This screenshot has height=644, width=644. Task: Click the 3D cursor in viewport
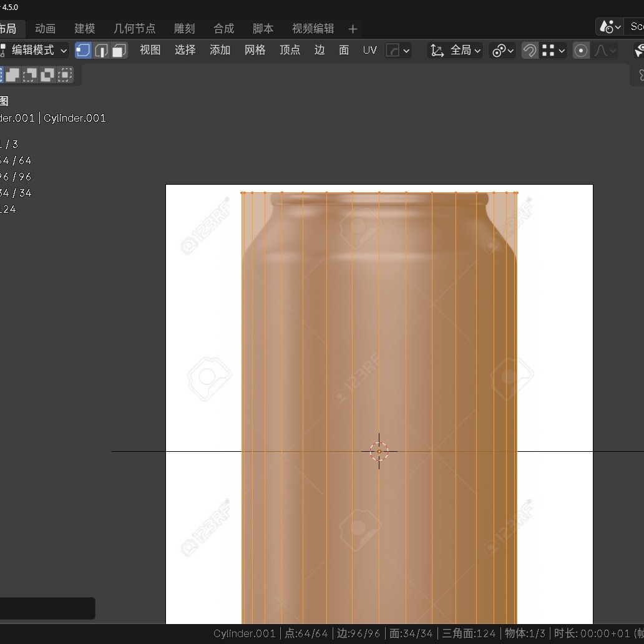click(x=379, y=451)
